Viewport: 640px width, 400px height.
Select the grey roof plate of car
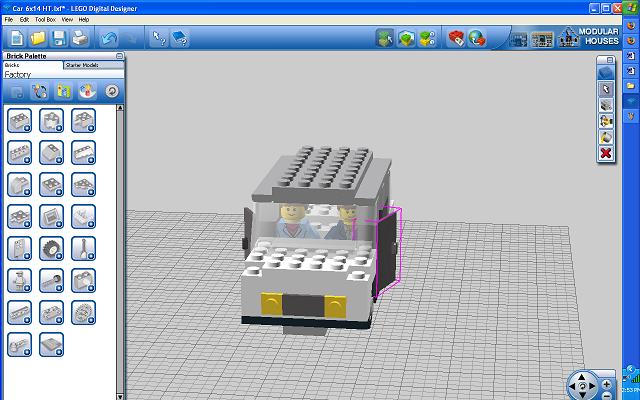322,171
